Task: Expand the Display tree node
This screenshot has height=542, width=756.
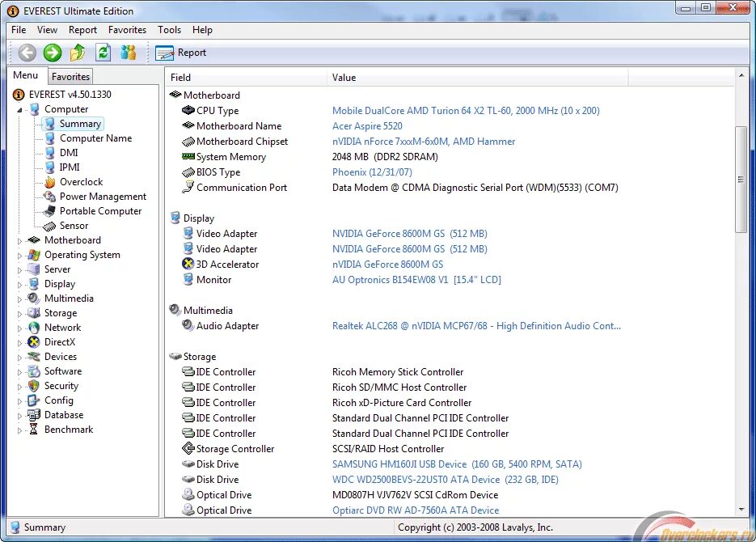Action: tap(19, 285)
